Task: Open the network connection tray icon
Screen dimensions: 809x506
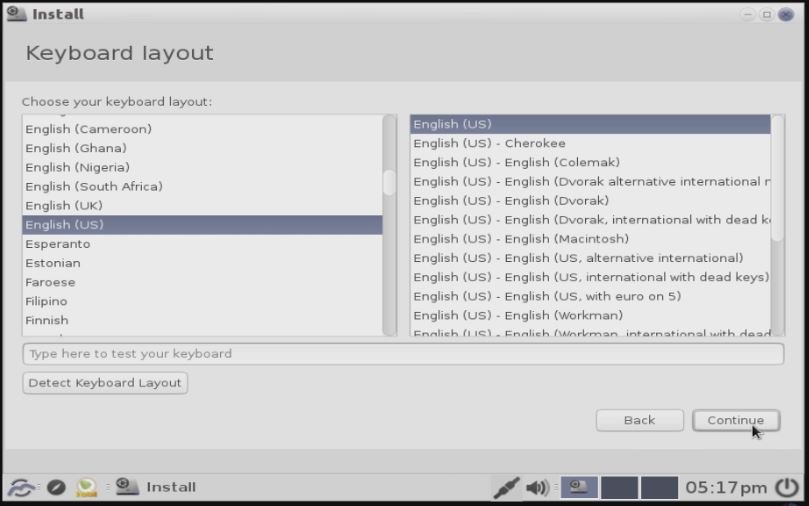Action: (x=506, y=487)
